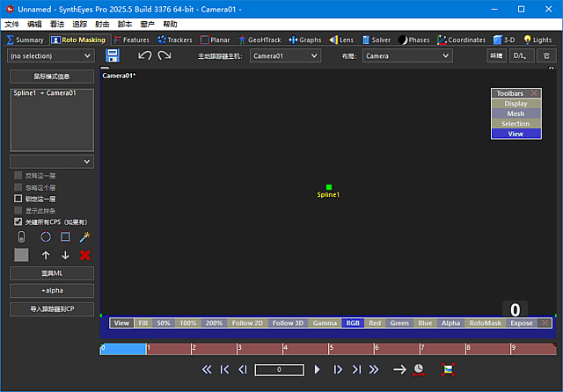The width and height of the screenshot is (563, 392).
Task: Select the circle spline creation tool
Action: [x=46, y=237]
